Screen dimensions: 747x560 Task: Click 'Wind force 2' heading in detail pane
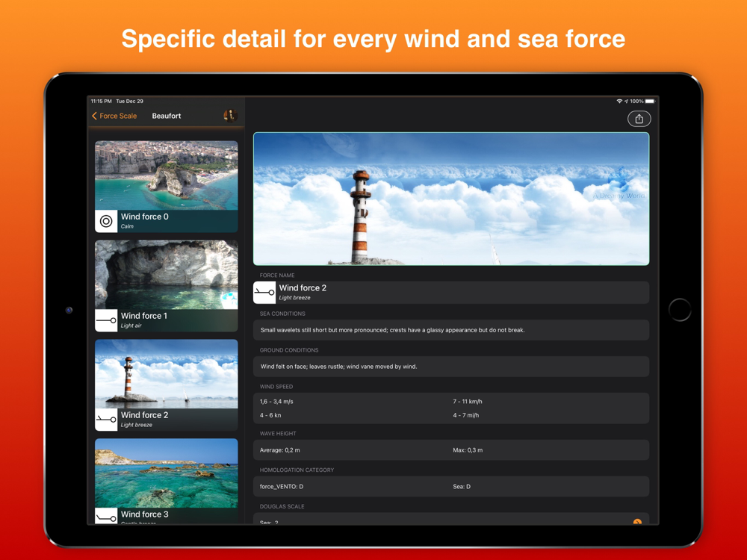(x=303, y=287)
